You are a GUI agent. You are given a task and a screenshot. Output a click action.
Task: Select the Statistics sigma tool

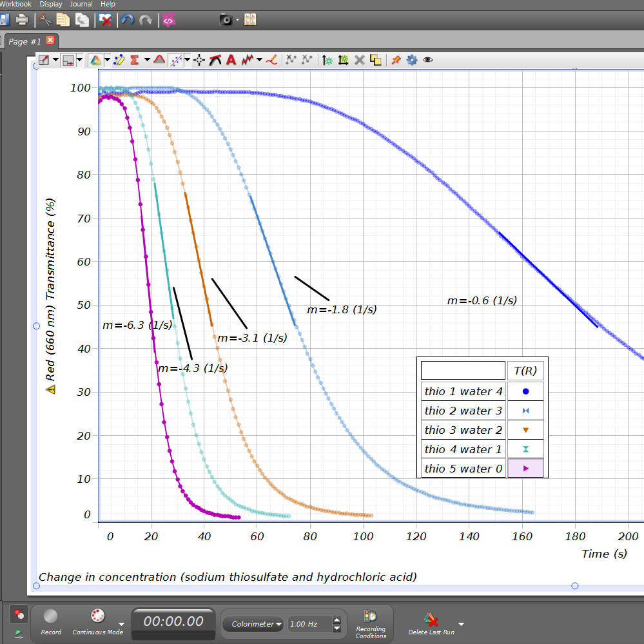point(135,60)
